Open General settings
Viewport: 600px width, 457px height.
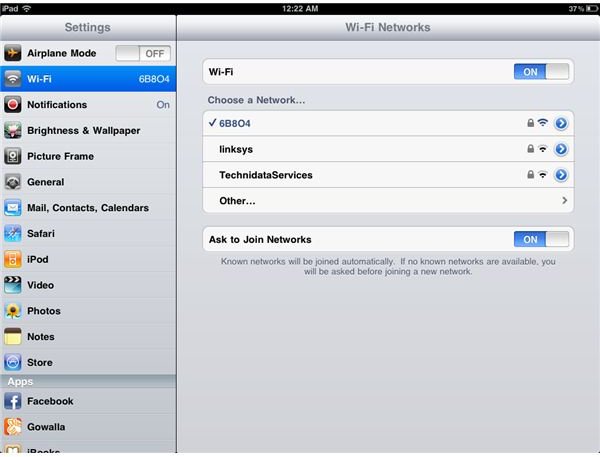(88, 182)
